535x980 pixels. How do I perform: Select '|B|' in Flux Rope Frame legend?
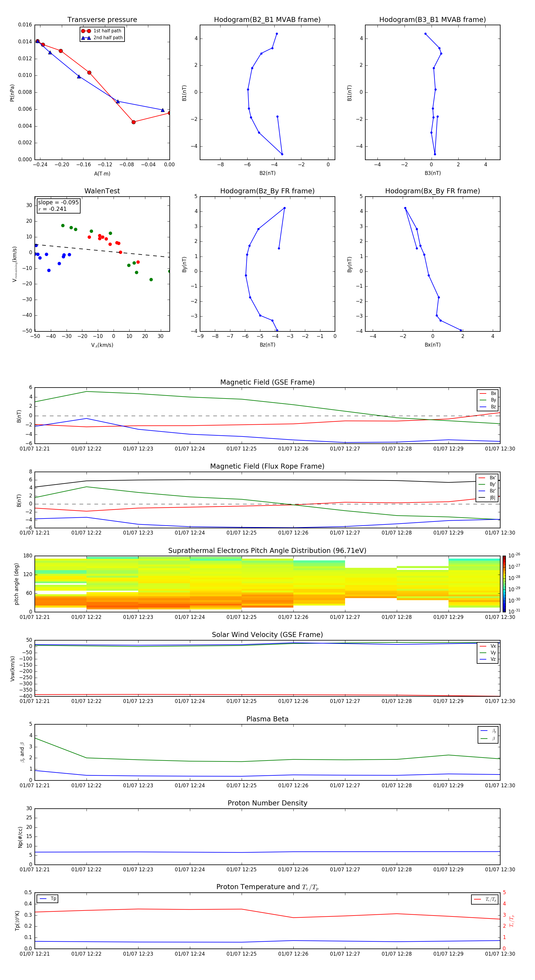pos(487,498)
